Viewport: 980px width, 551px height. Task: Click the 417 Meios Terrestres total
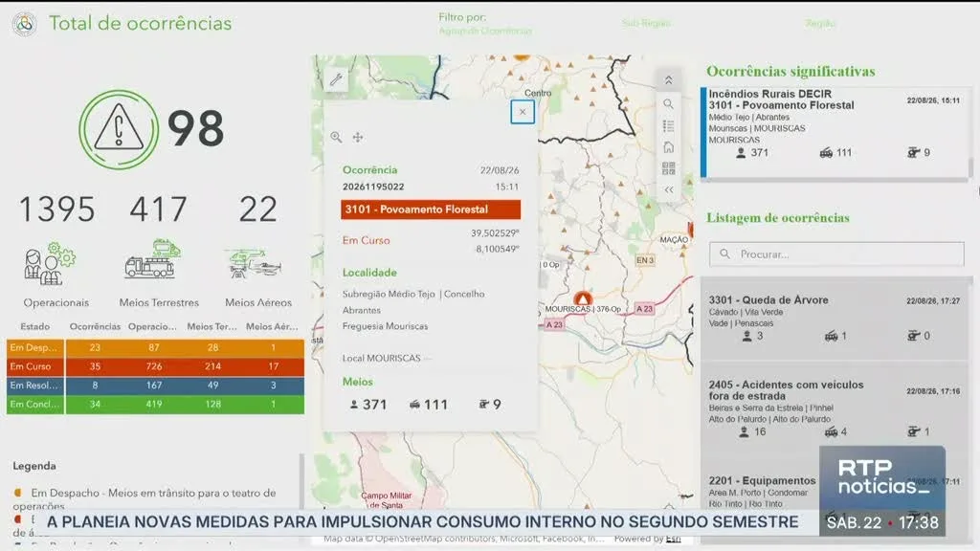click(158, 209)
